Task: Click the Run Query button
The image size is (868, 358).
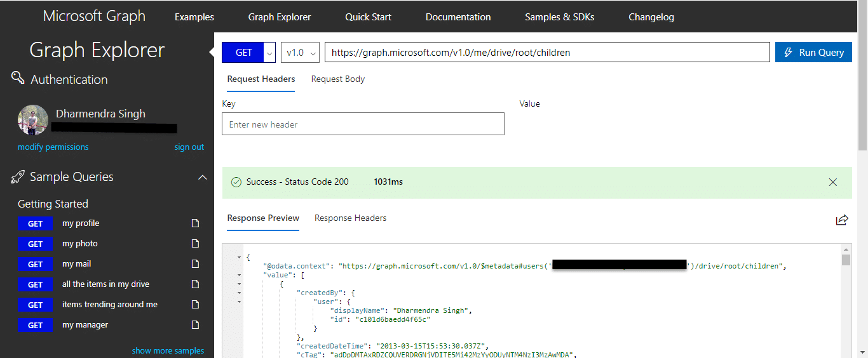Action: click(813, 53)
